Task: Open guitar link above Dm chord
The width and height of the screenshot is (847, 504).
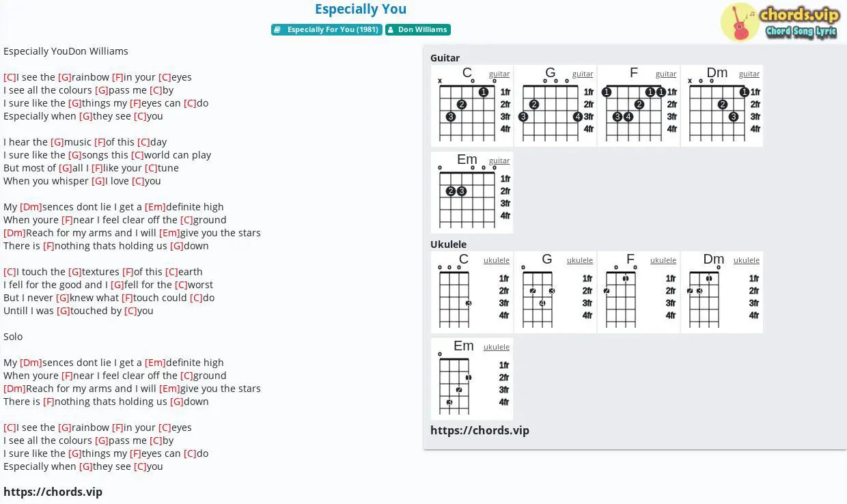Action: 749,74
